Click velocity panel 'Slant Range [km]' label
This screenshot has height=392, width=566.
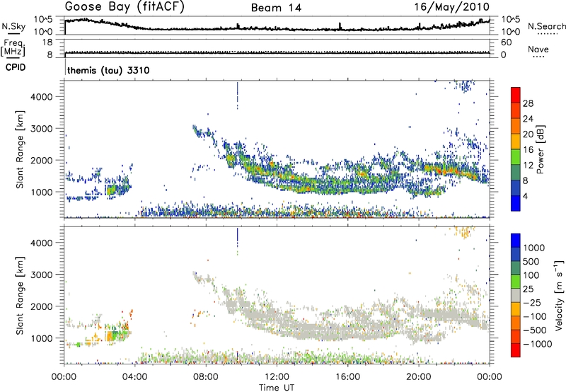point(20,295)
